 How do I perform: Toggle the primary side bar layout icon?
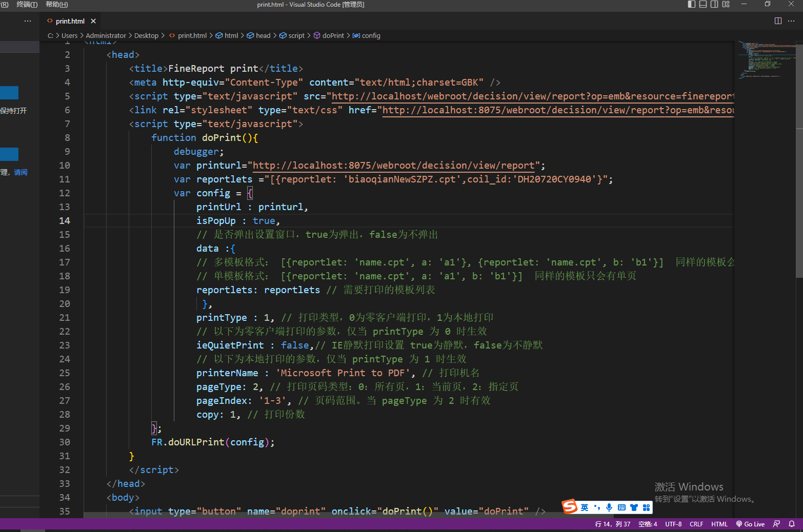[x=692, y=4]
